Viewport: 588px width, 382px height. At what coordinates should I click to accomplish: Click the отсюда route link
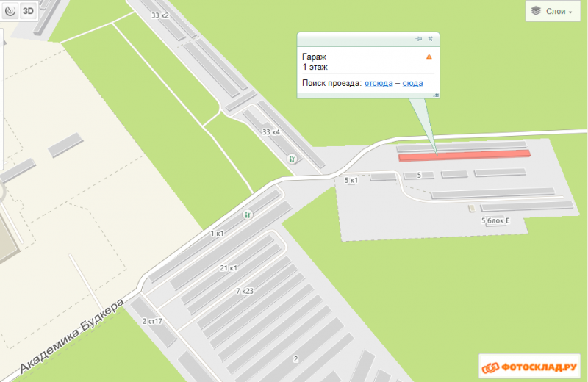pos(379,83)
